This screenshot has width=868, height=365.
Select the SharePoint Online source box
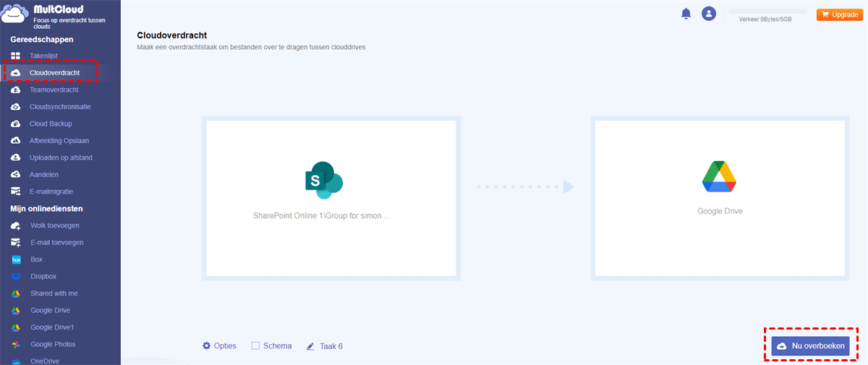331,198
